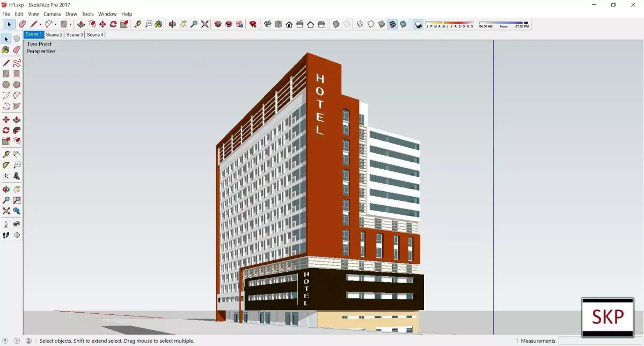Viewport: 644px width, 346px height.
Task: Click the shadow time-of-day slider
Action: 503,24
